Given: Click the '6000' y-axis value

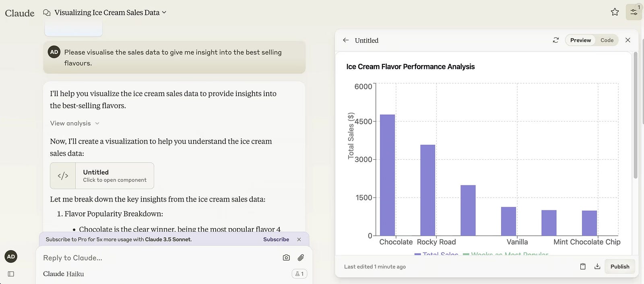Looking at the screenshot, I should pyautogui.click(x=363, y=86).
